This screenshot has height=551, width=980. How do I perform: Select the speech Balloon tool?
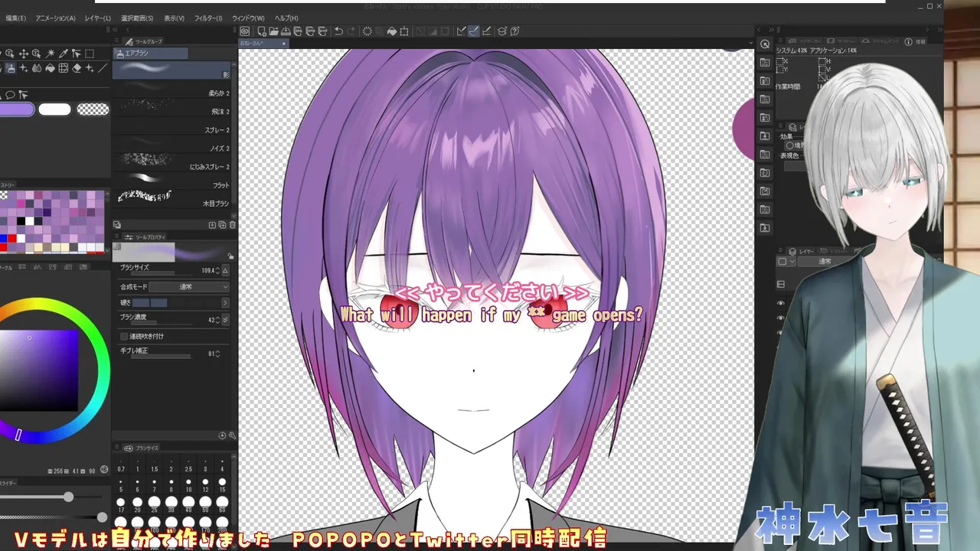[10, 95]
